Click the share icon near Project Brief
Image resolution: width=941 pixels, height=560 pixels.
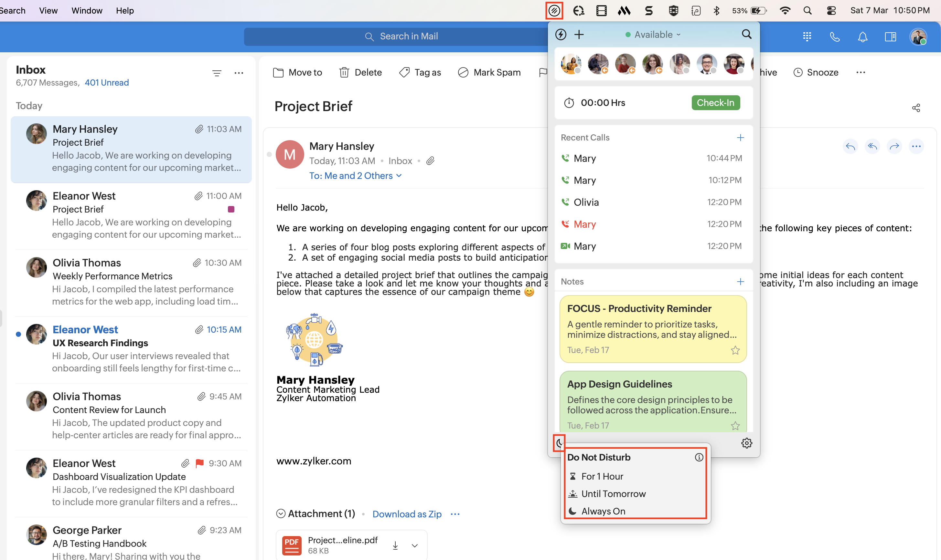coord(916,108)
